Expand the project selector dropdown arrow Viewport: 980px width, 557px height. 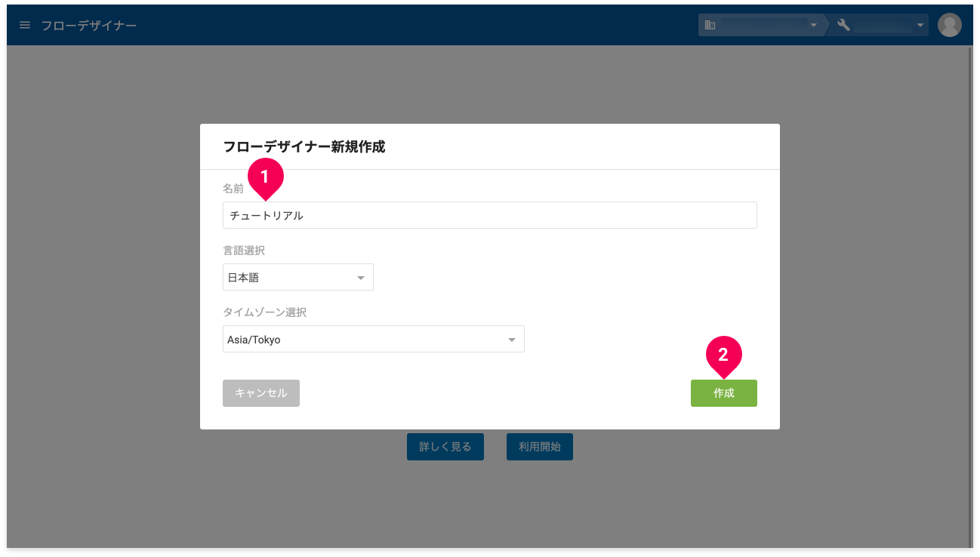point(920,26)
